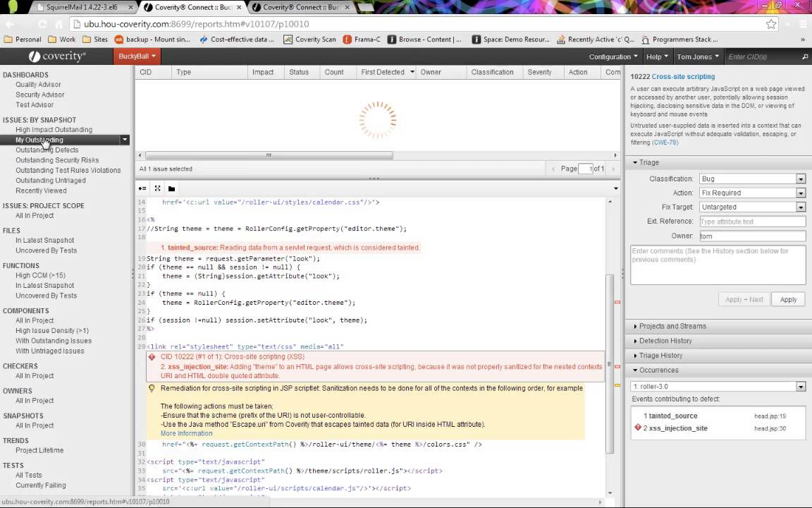Open the CWE-79 link

point(665,142)
